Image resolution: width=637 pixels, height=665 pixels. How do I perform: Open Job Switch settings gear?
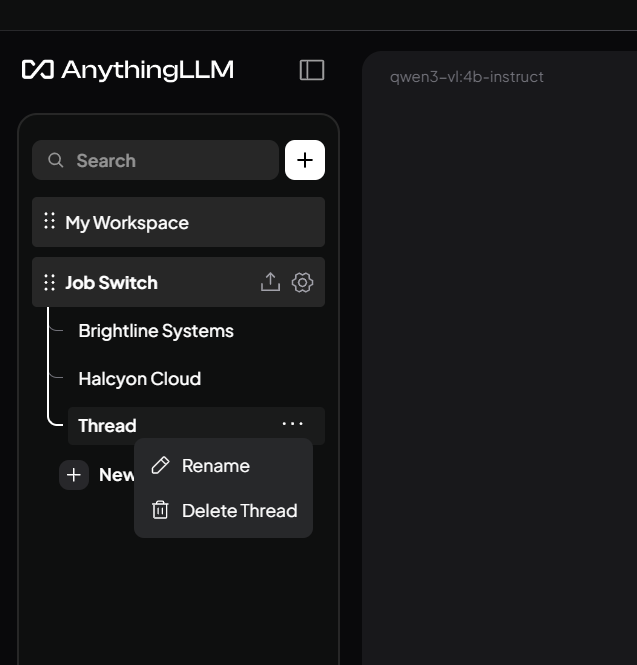302,282
